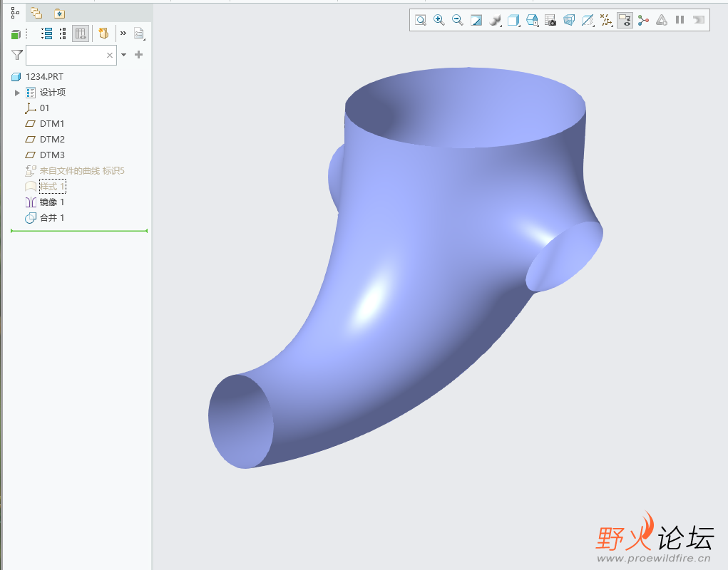
Task: Select the 合并 1 feature
Action: click(x=52, y=218)
